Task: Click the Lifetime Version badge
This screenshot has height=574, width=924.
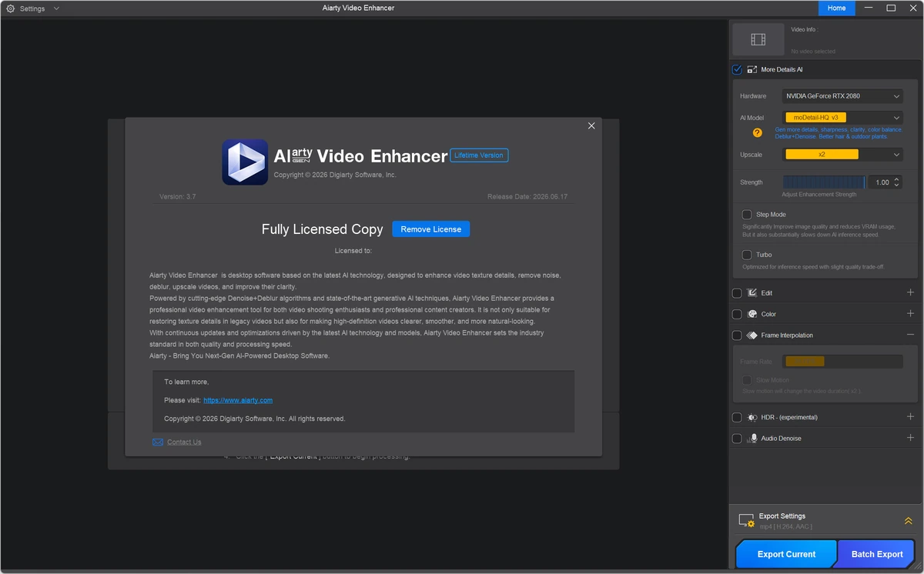Action: [x=479, y=155]
